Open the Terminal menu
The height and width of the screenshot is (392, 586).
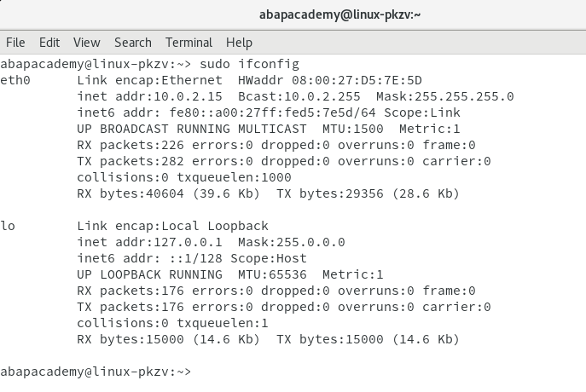(x=189, y=43)
